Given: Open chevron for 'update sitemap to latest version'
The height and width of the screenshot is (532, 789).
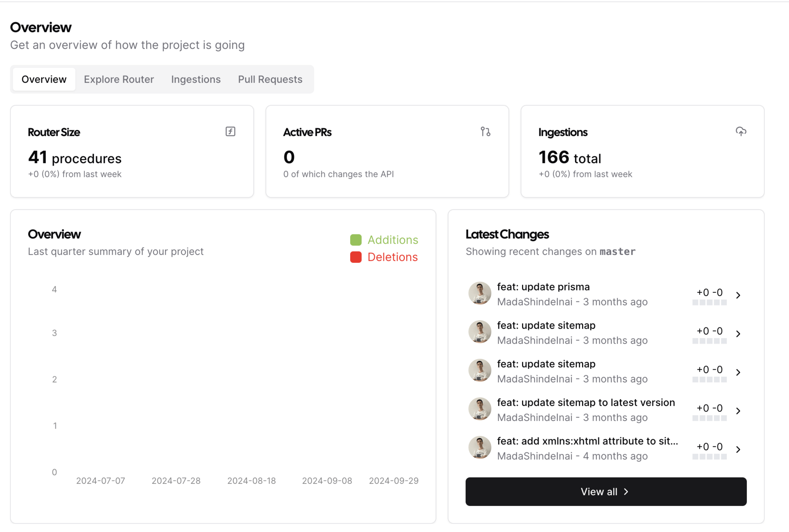Looking at the screenshot, I should (x=738, y=411).
